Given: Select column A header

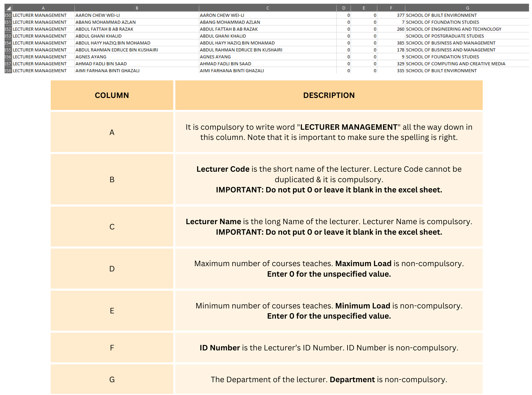Looking at the screenshot, I should (43, 8).
